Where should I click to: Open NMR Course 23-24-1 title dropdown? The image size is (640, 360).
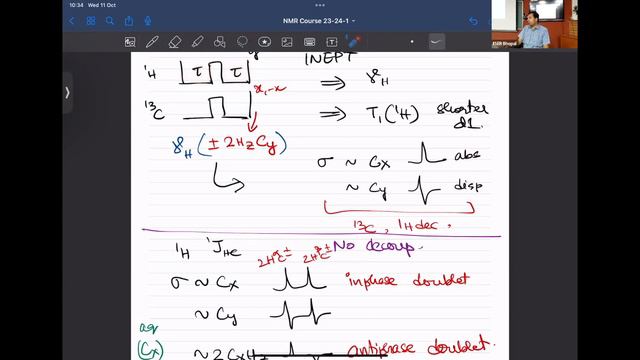[x=319, y=21]
